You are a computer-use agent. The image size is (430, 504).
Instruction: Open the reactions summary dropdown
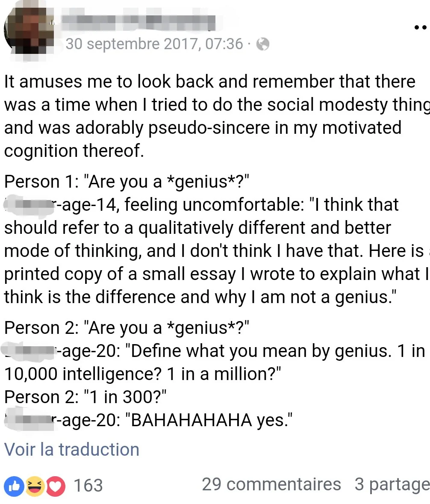(51, 485)
